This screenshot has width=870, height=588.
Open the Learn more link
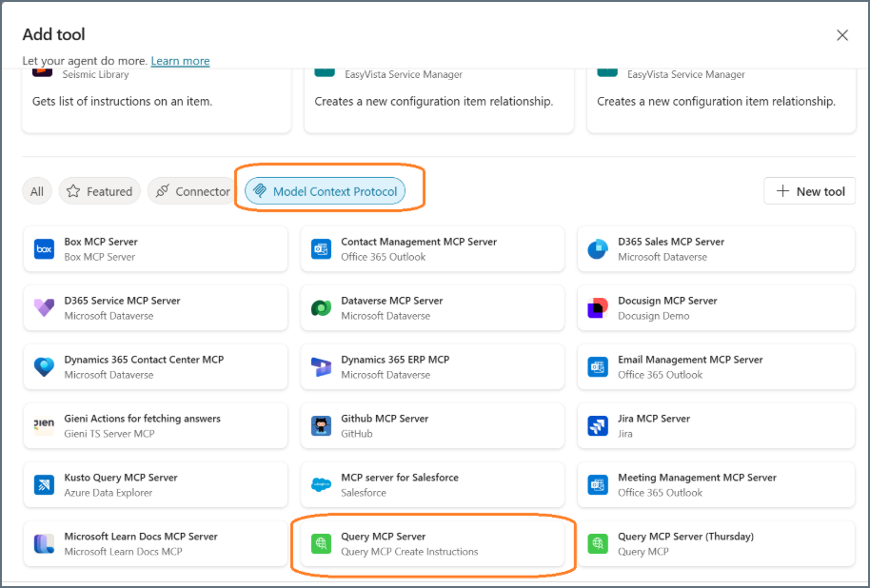180,61
